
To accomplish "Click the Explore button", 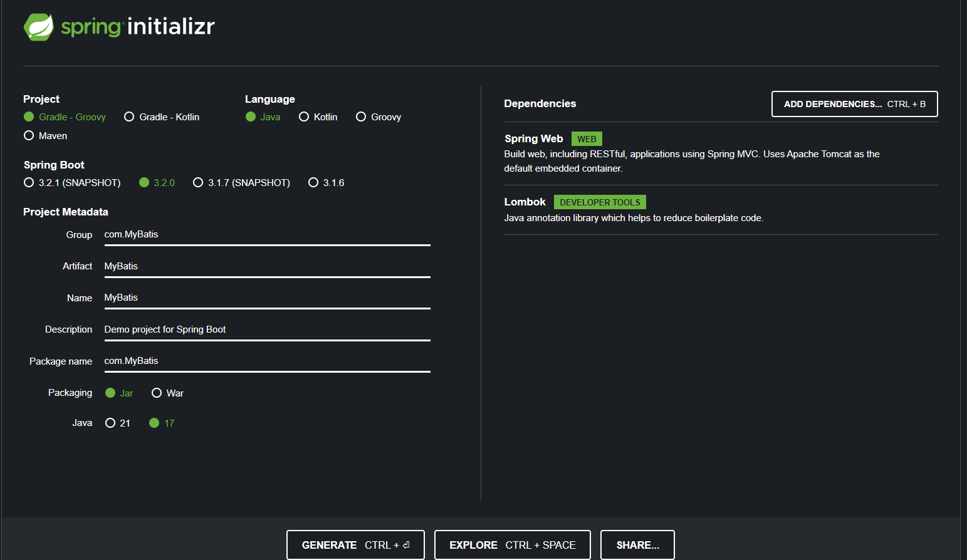I will [x=513, y=545].
